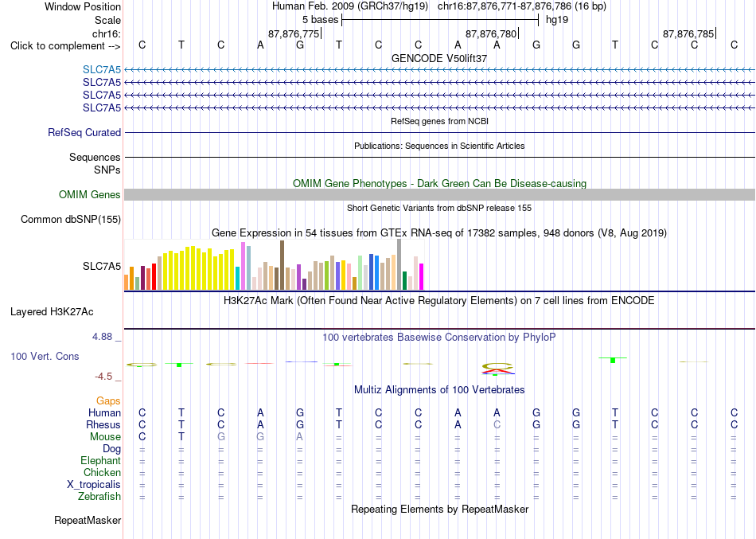Click hg19 label beside scale bar
The height and width of the screenshot is (539, 756).
(x=557, y=20)
